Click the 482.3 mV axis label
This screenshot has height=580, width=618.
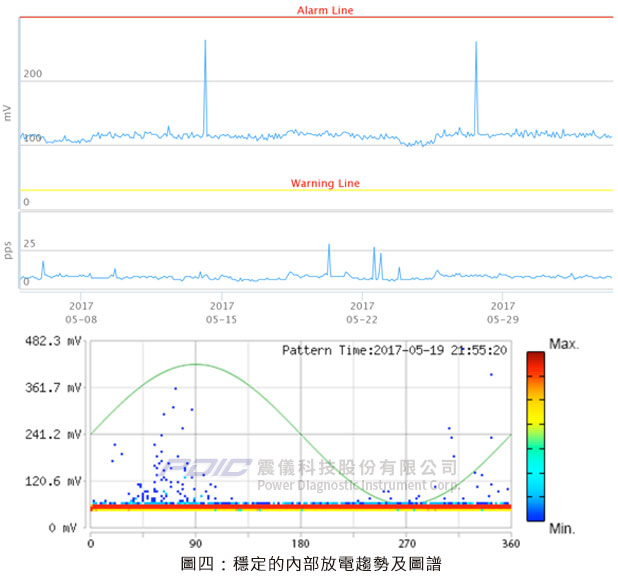click(x=53, y=341)
